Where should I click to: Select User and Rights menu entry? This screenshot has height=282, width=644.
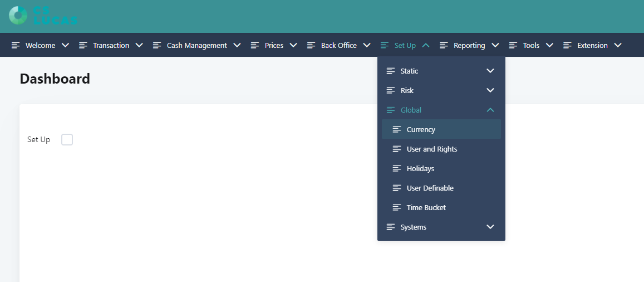(431, 149)
